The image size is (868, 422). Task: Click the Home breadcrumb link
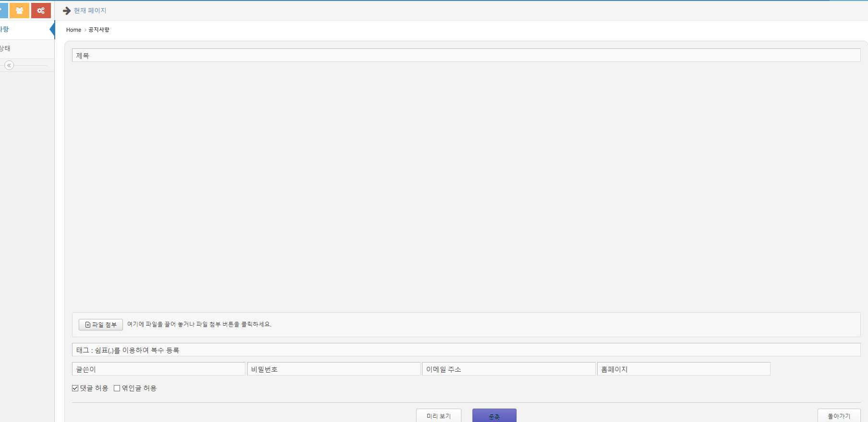[73, 30]
